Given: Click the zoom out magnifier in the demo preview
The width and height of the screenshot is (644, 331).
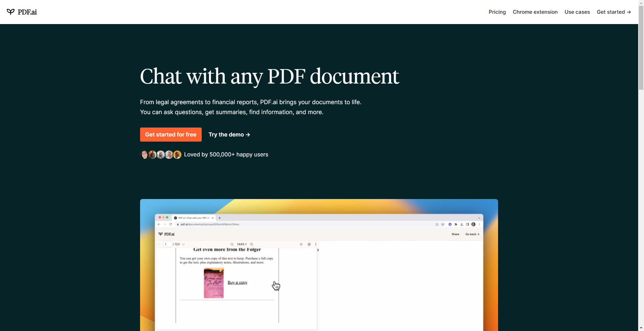Looking at the screenshot, I should [x=232, y=244].
